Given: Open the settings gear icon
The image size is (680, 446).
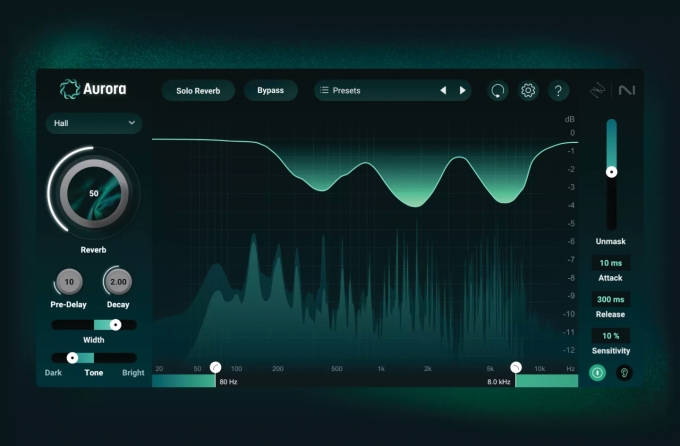Looking at the screenshot, I should click(x=528, y=91).
